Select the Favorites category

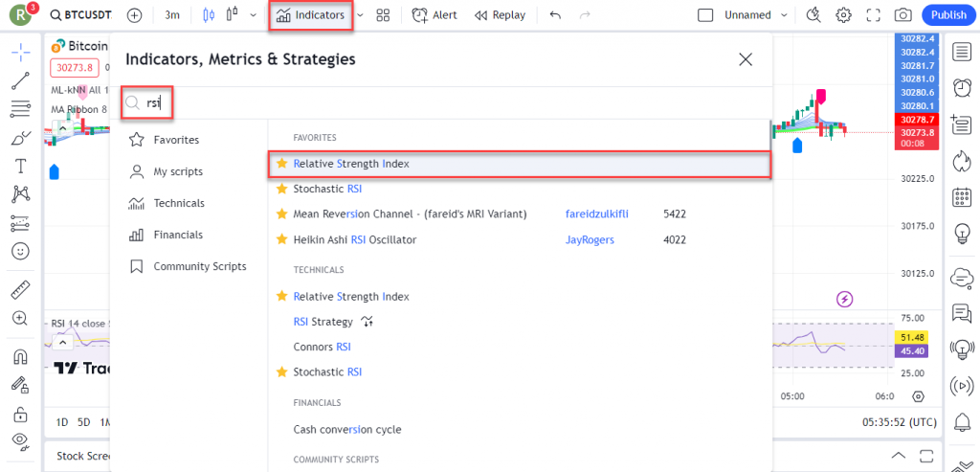click(x=164, y=140)
